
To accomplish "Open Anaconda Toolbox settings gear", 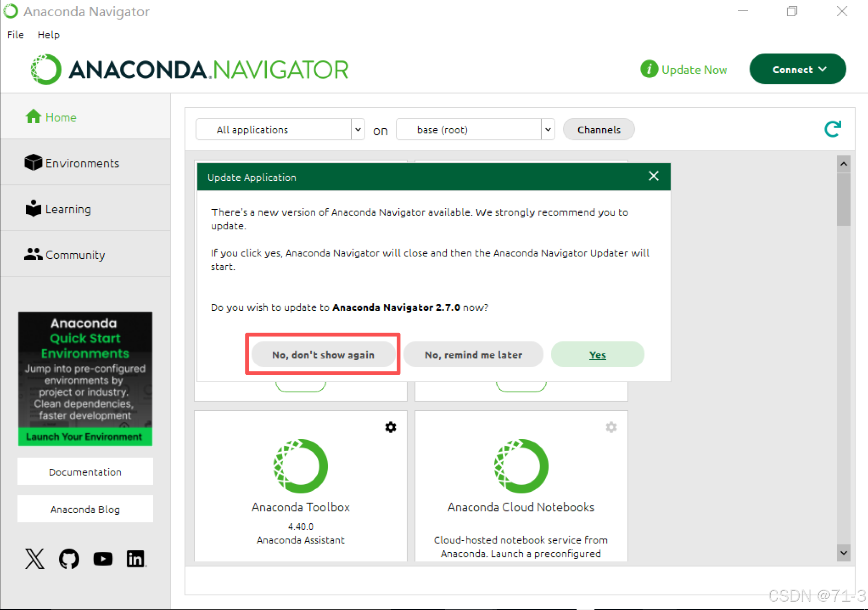I will pos(390,427).
